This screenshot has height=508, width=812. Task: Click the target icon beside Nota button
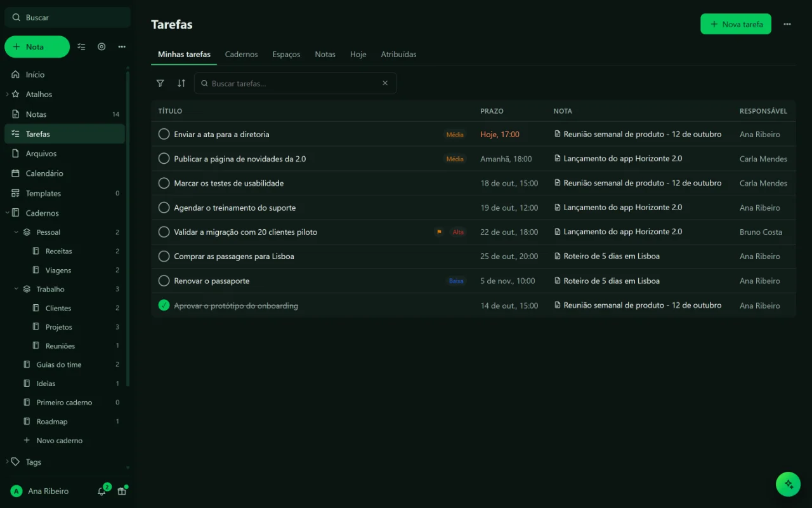tap(101, 47)
